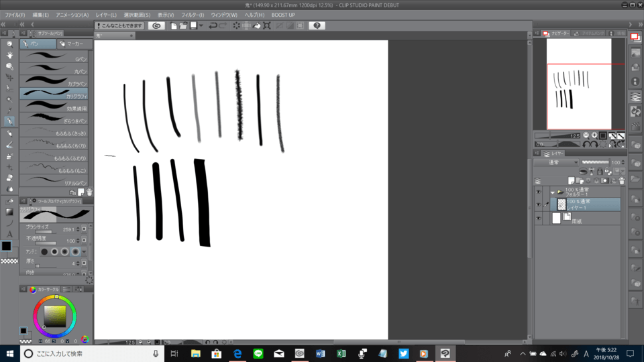Switch to the マーカー sub tool tab
Screen dimensions: 644x362
72,44
